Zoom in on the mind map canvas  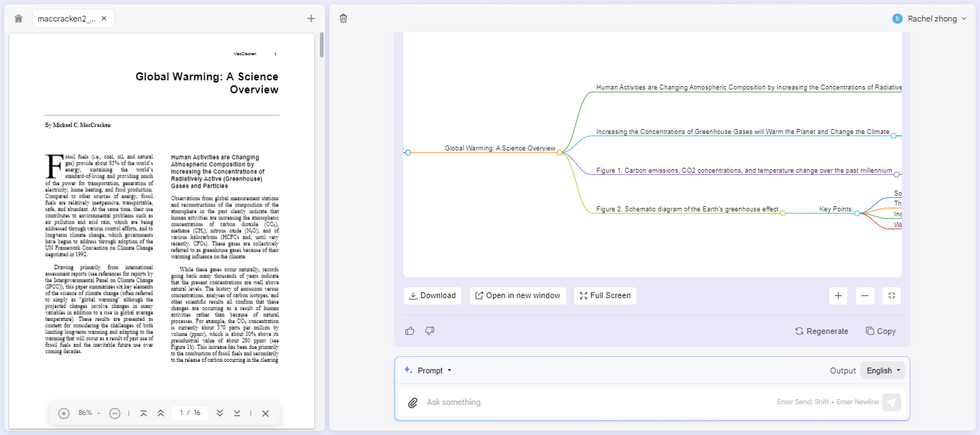click(x=838, y=295)
